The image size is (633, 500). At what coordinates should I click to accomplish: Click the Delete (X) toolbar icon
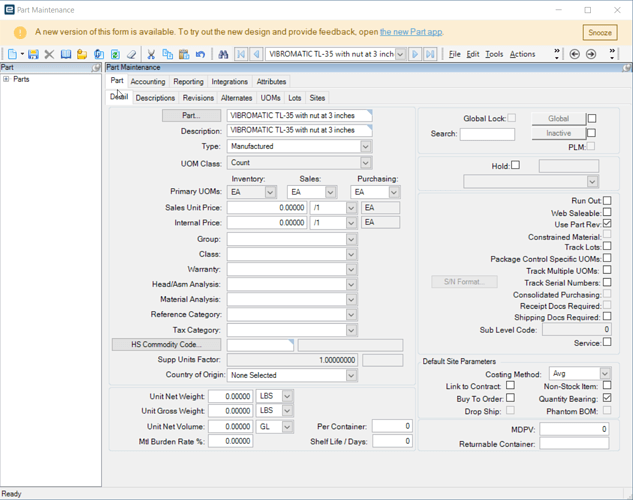pyautogui.click(x=49, y=54)
